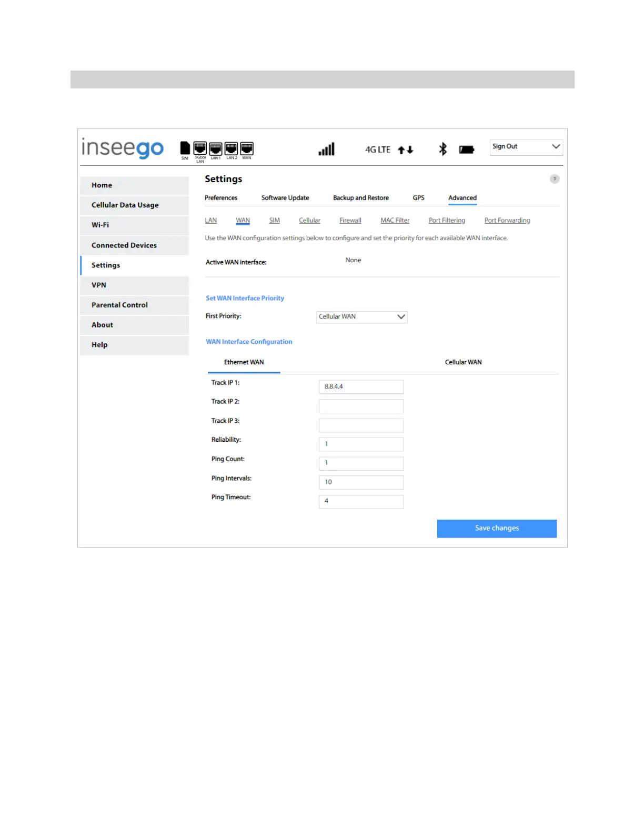
Task: Open the Backup and Restore tab
Action: 360,198
